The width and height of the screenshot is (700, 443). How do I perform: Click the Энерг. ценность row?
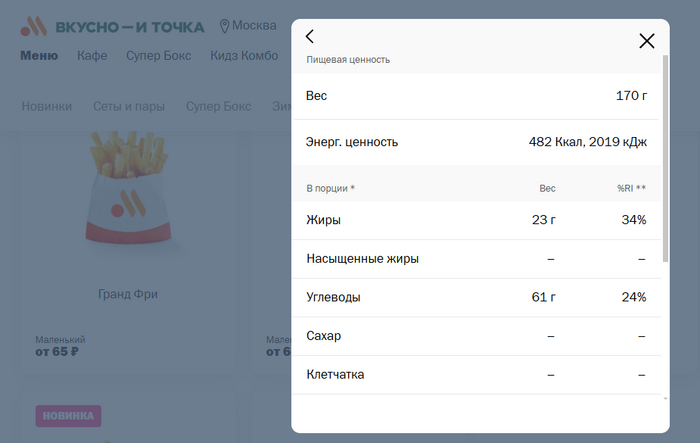476,142
